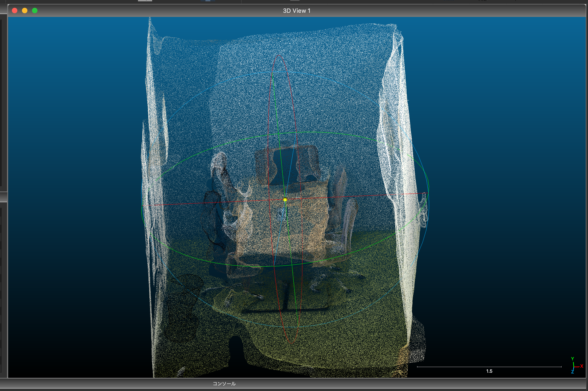The width and height of the screenshot is (588, 391).
Task: Toggle fullscreen with the green window button
Action: tap(35, 11)
